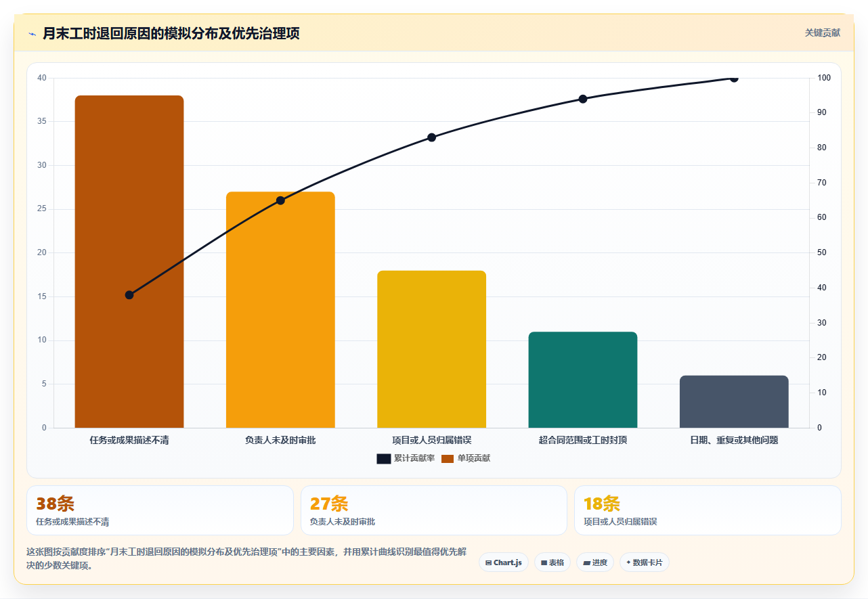Screen dimensions: 868x599
Task: Click the lightning icon beside the chart title
Action: click(x=32, y=33)
